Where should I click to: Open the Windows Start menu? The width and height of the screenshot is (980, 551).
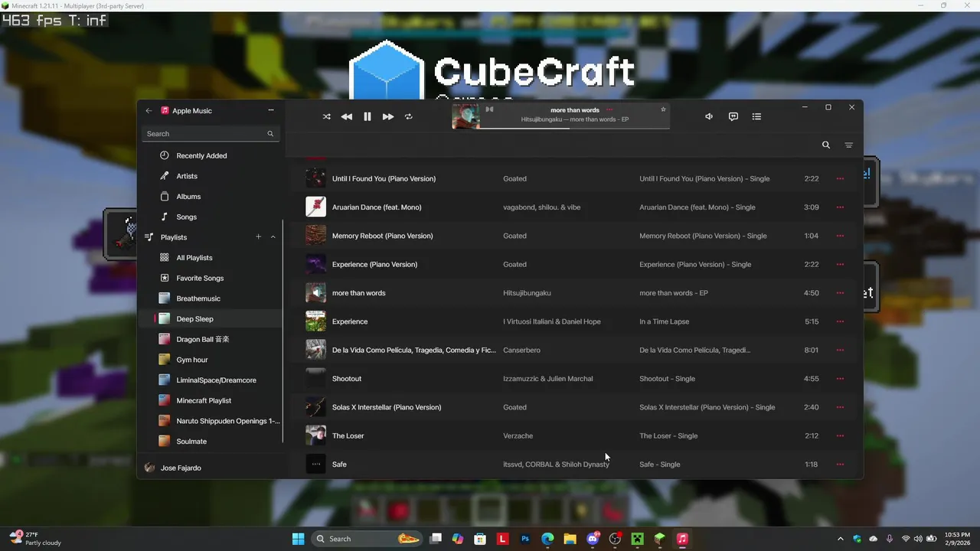tap(298, 539)
